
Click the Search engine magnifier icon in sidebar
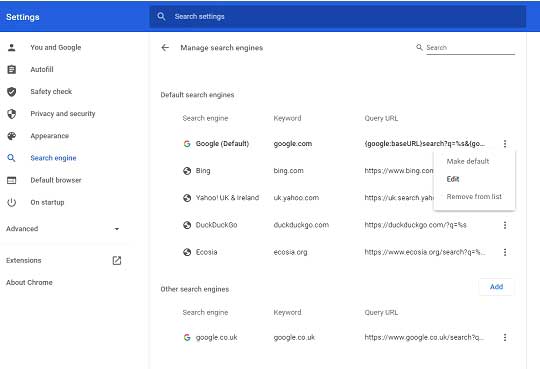(12, 158)
